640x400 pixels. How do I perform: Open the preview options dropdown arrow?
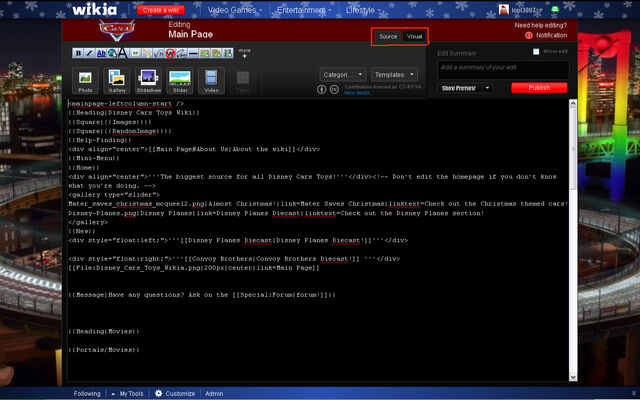tap(487, 88)
